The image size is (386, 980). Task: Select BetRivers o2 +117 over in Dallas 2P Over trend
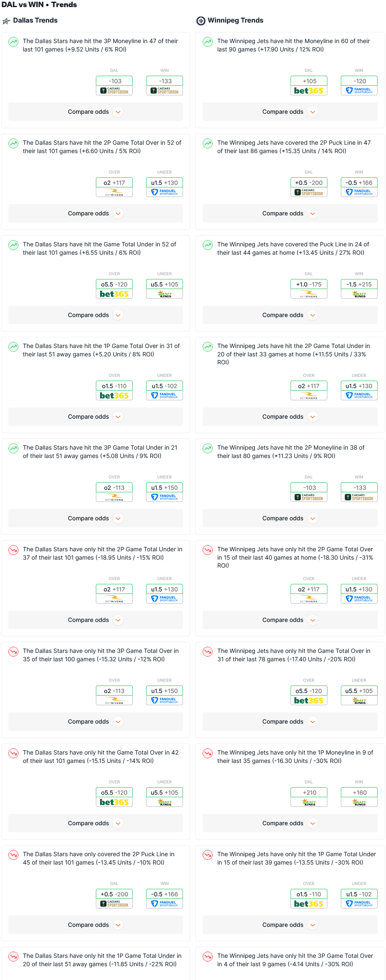pyautogui.click(x=114, y=187)
